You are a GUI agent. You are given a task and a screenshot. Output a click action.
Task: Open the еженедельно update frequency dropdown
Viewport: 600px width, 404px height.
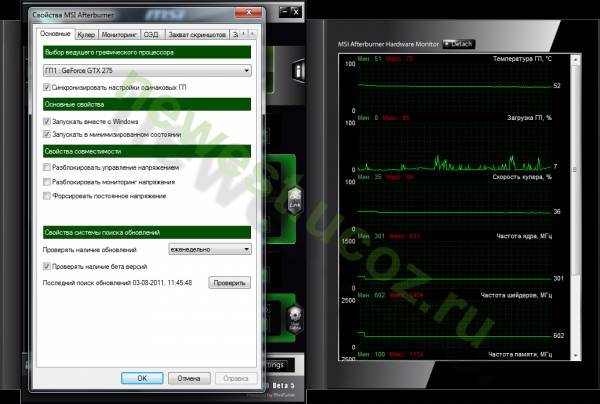pyautogui.click(x=210, y=249)
